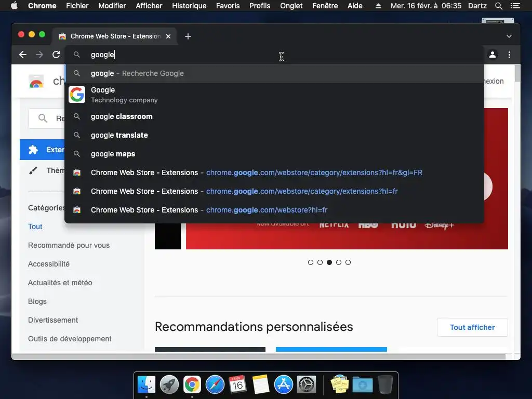Open the Afficher menu
This screenshot has width=532, height=399.
point(149,6)
